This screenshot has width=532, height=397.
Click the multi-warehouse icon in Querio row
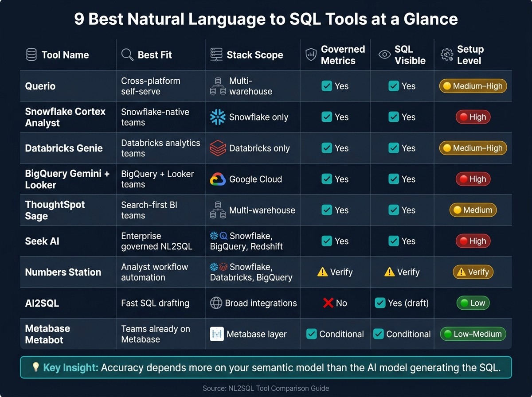tap(218, 86)
